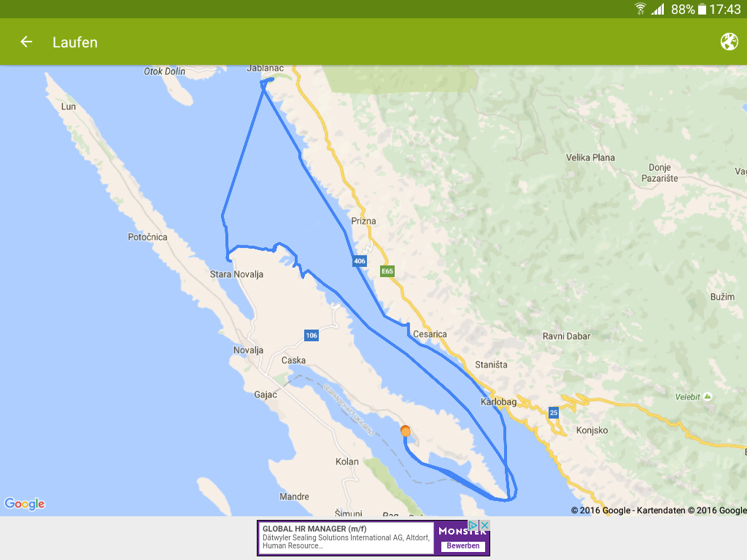Tap the Velebit park icon

point(708,397)
